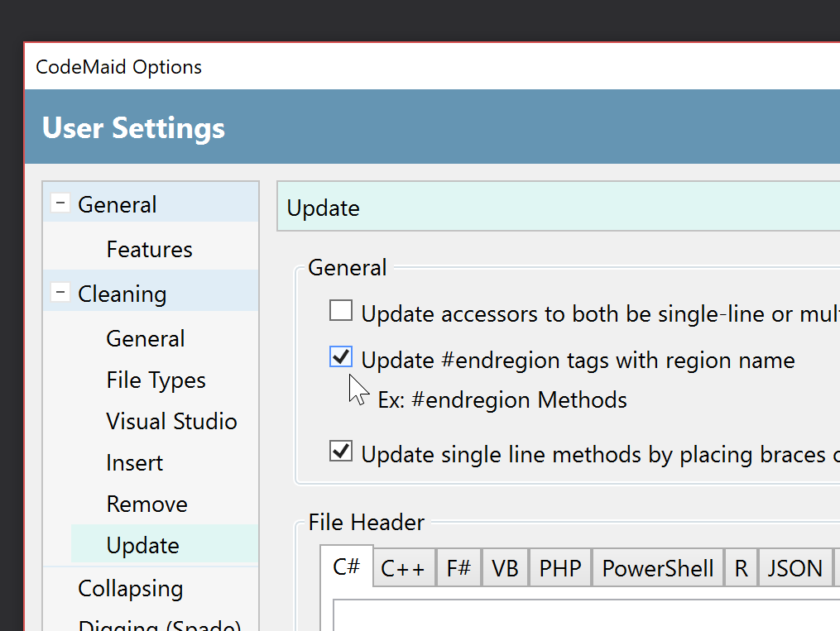Navigate to the Visual Studio cleaning settings
This screenshot has height=631, width=840.
(171, 421)
